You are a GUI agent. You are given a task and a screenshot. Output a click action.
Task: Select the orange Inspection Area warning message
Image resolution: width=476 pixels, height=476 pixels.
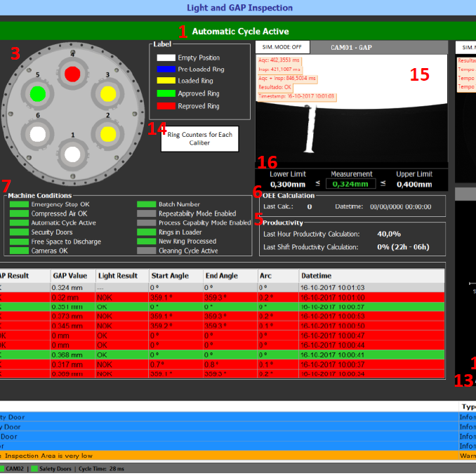pos(211,455)
